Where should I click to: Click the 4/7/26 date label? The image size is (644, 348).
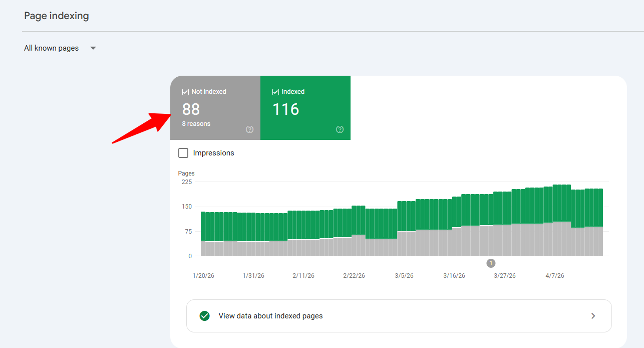pos(554,276)
